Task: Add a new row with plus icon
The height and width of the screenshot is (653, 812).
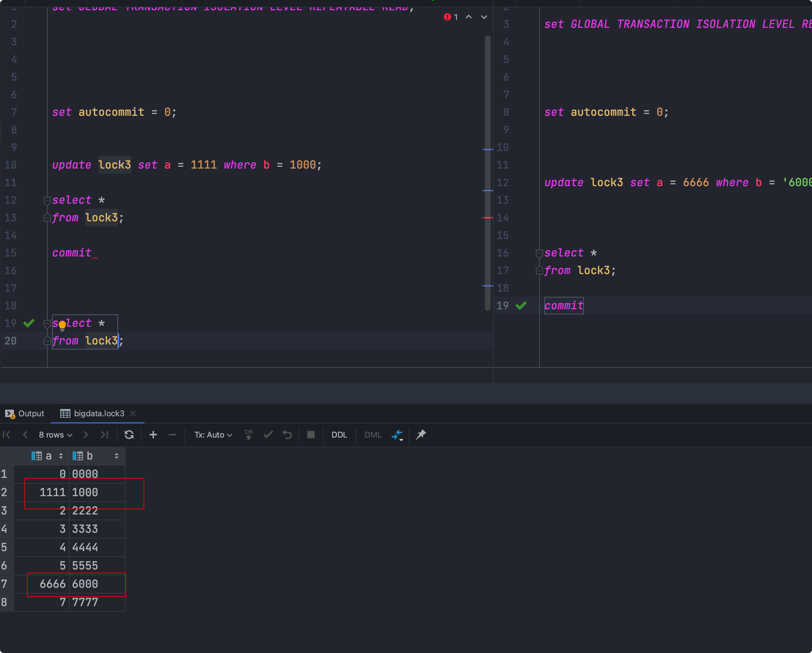Action: [153, 435]
